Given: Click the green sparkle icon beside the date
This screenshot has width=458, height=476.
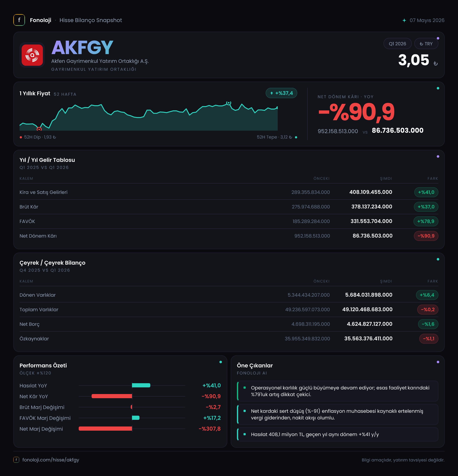Looking at the screenshot, I should tap(404, 20).
